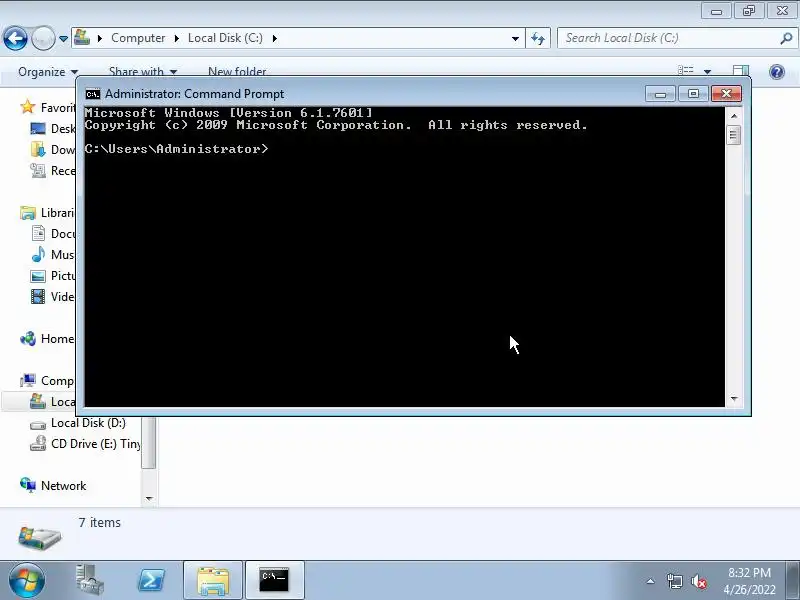800x600 pixels.
Task: Select Pictures library
Action: (x=53, y=276)
